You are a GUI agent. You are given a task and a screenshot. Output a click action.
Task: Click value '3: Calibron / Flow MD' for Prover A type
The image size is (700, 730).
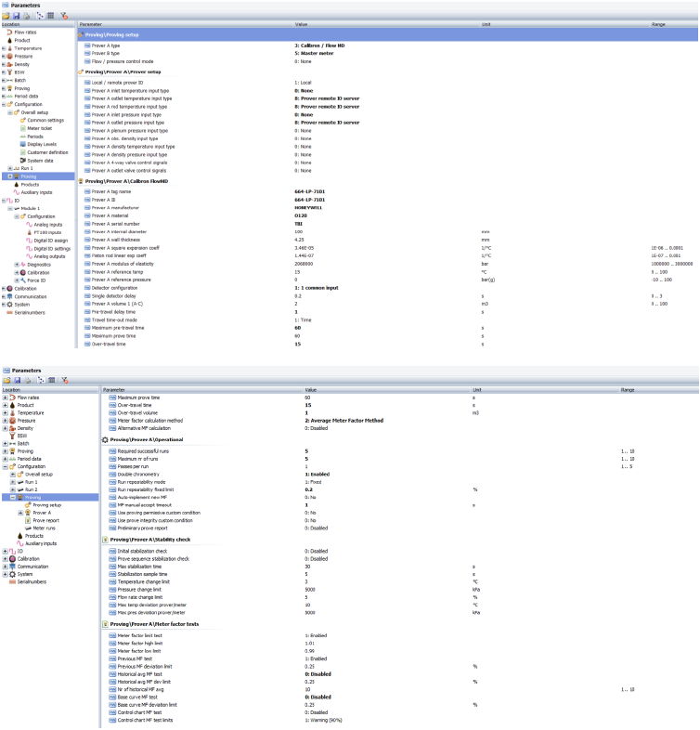(319, 46)
